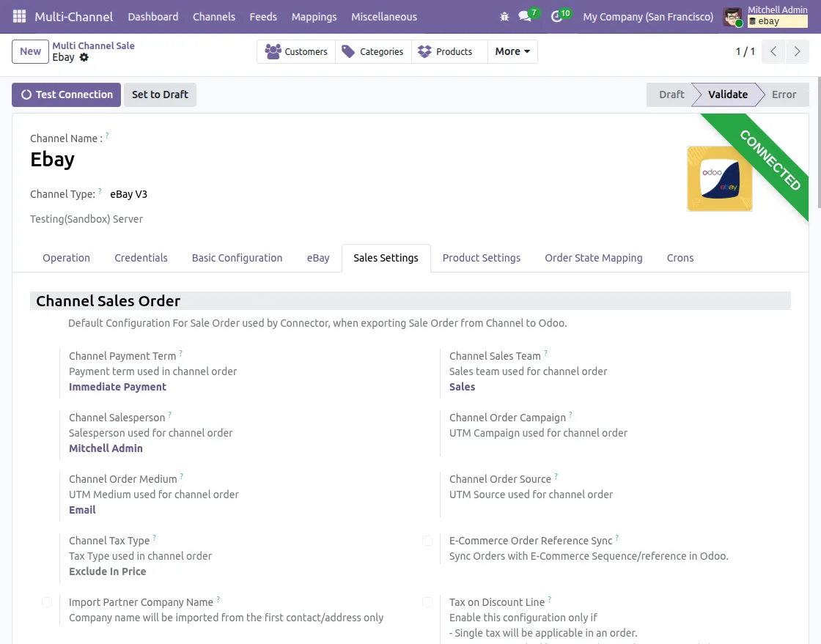Show Channel Name help tooltip
The width and height of the screenshot is (821, 644).
tap(107, 136)
